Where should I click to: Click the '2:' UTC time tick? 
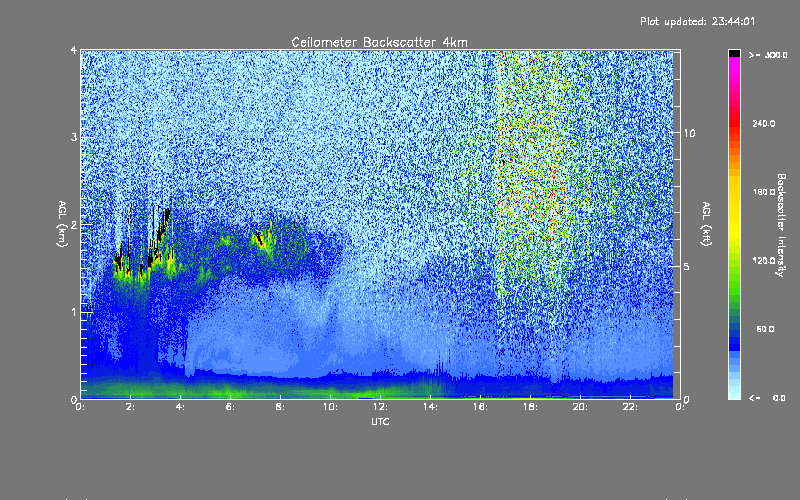[130, 407]
